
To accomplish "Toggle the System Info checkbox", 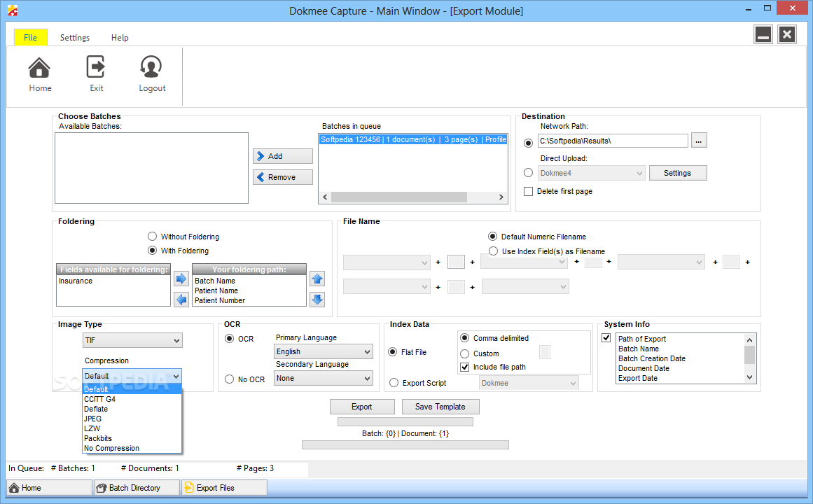I will tap(606, 337).
